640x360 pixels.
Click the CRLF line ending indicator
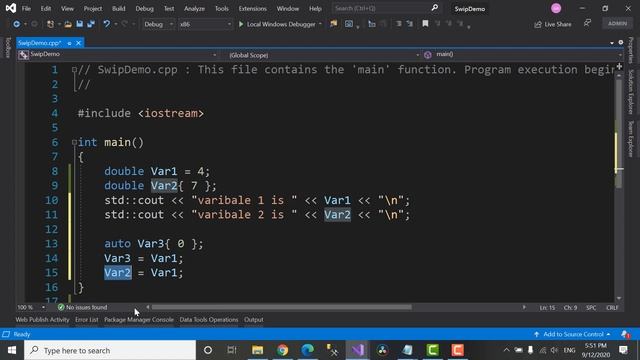pyautogui.click(x=612, y=307)
